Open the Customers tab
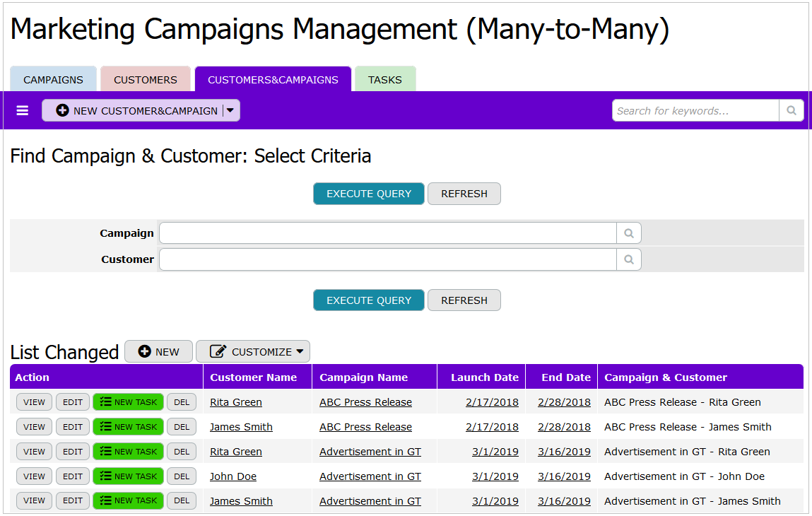 click(x=146, y=80)
